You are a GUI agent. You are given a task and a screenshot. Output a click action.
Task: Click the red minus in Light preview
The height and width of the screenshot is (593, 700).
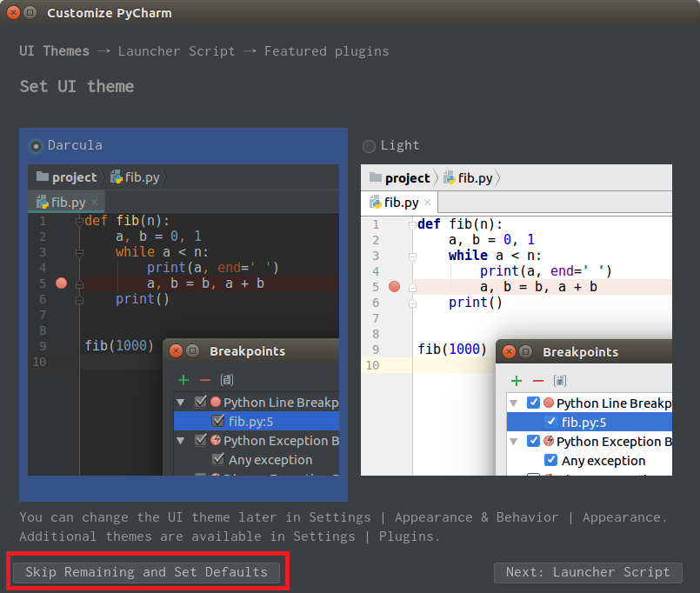click(x=538, y=381)
